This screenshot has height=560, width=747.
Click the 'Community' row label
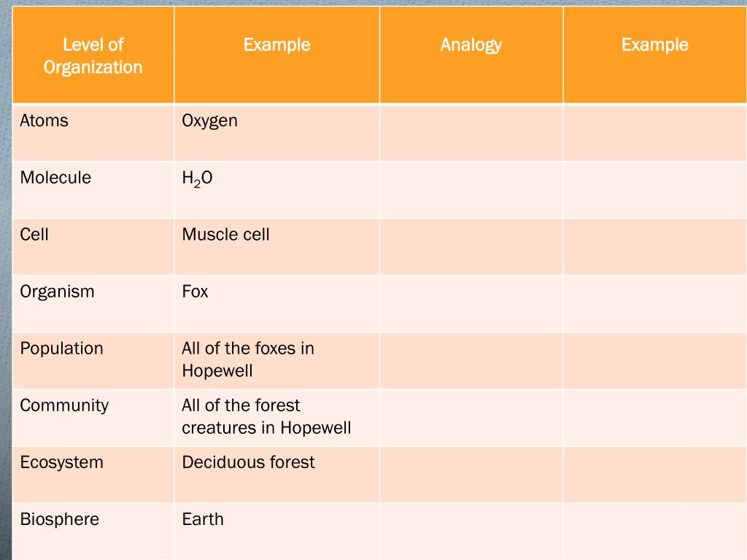[x=93, y=418]
